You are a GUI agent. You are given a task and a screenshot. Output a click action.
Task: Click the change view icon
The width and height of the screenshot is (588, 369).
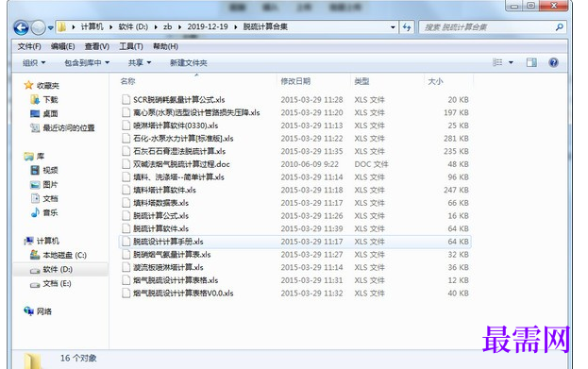(x=497, y=62)
